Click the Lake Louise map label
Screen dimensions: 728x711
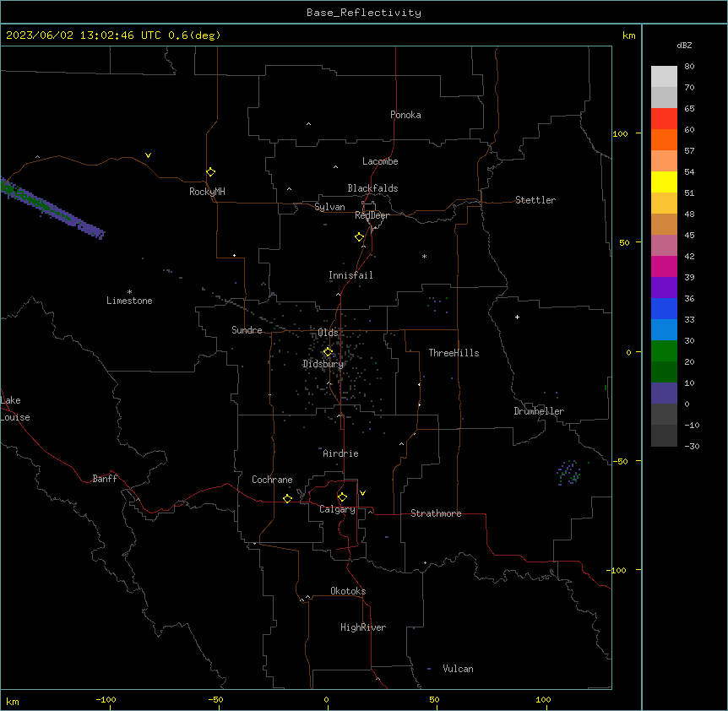point(14,409)
